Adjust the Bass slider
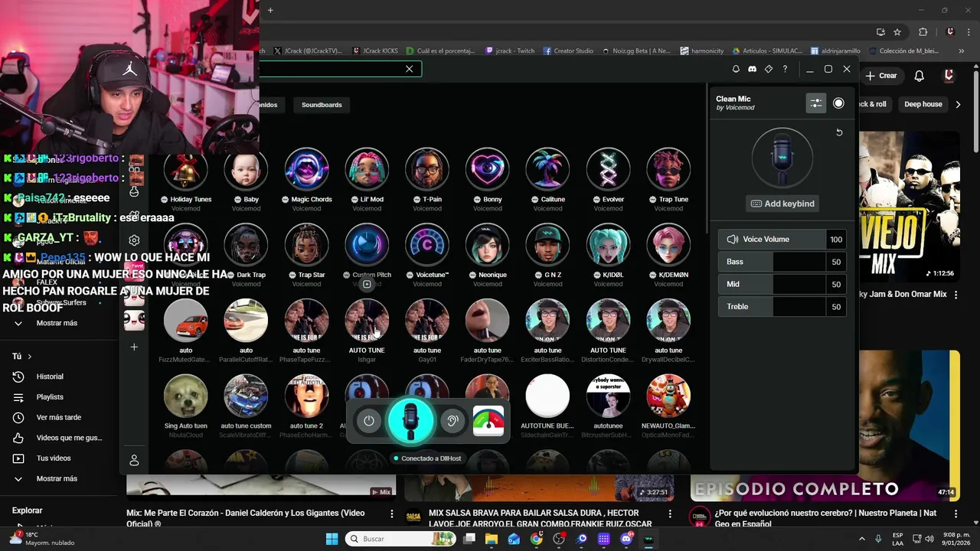The width and height of the screenshot is (980, 551). [782, 262]
